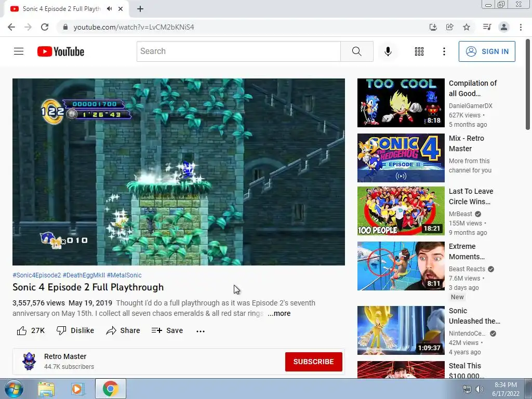Visit the MrBeast channel name
The image size is (532, 399).
coord(460,214)
